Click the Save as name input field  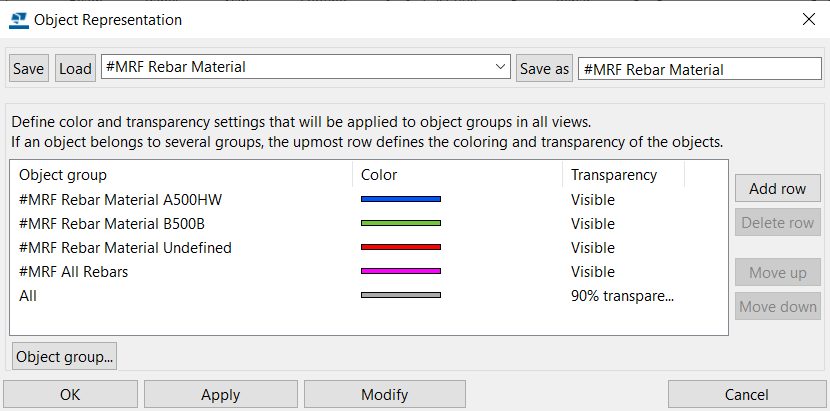pyautogui.click(x=700, y=69)
